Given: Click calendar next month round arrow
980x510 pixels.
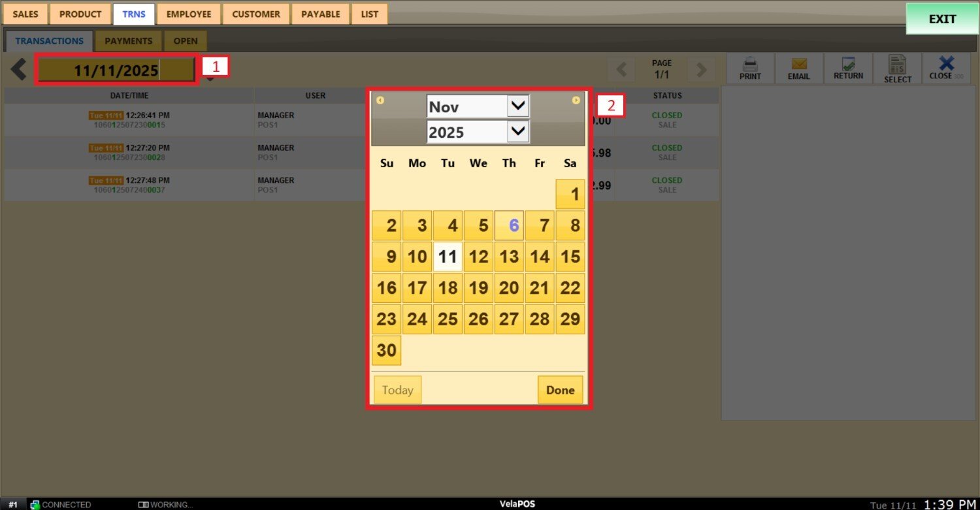Looking at the screenshot, I should click(576, 101).
